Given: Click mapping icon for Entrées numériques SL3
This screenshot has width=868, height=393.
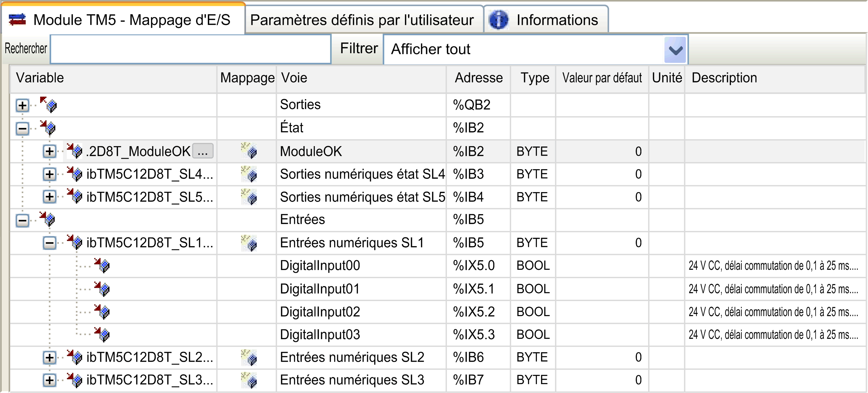Looking at the screenshot, I should 249,380.
